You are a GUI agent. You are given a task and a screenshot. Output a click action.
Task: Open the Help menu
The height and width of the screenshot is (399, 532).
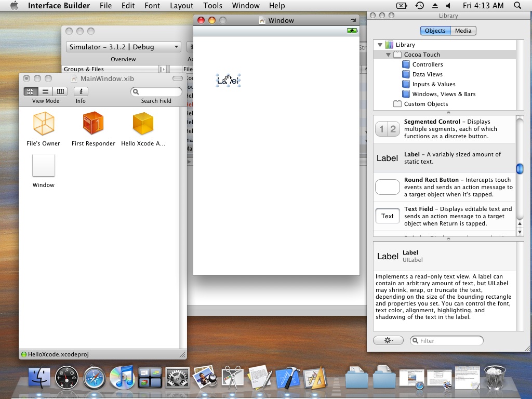[x=277, y=6]
